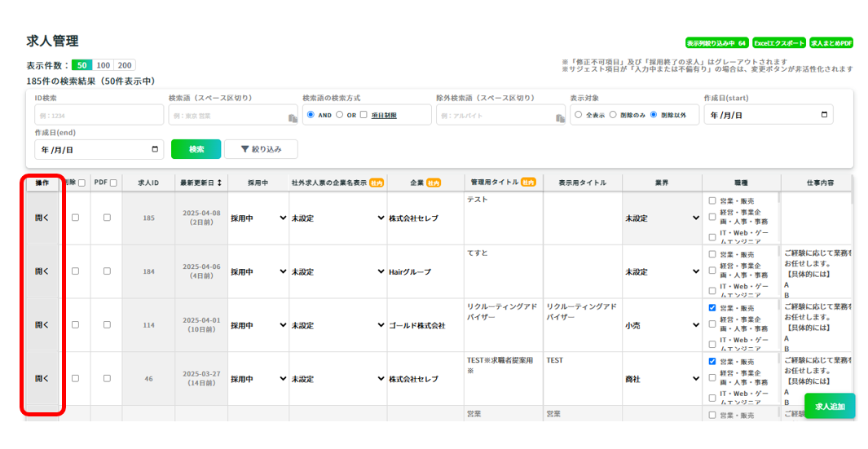Open calendar picker for 作成日(start)
The image size is (868, 449).
824,115
